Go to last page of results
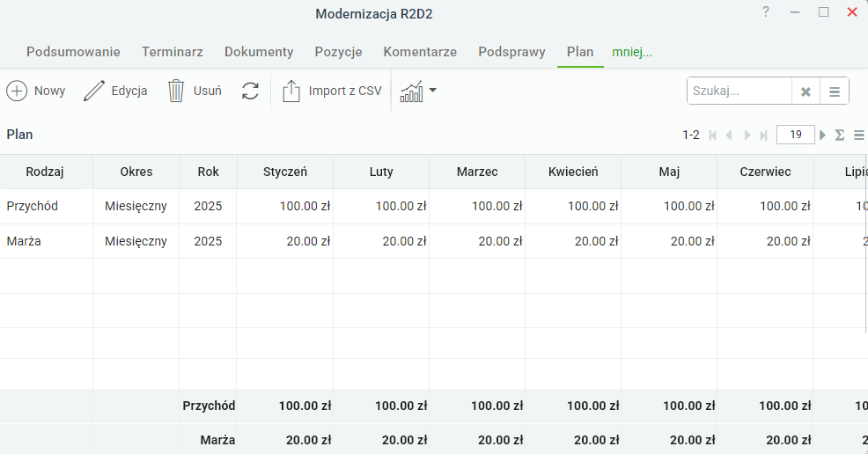868x454 pixels. [x=764, y=135]
